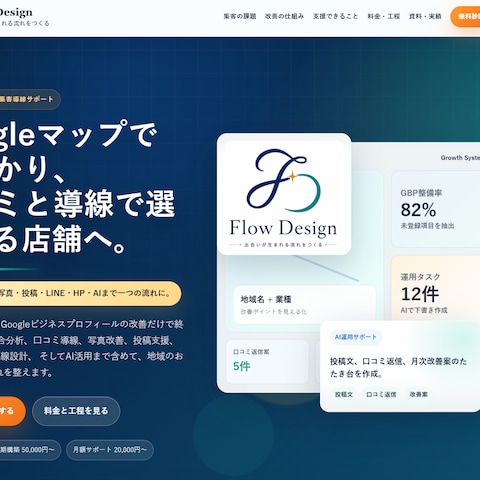Click the 改善ポイントを見える化 text
Viewport: 480px width, 480px height.
274,312
